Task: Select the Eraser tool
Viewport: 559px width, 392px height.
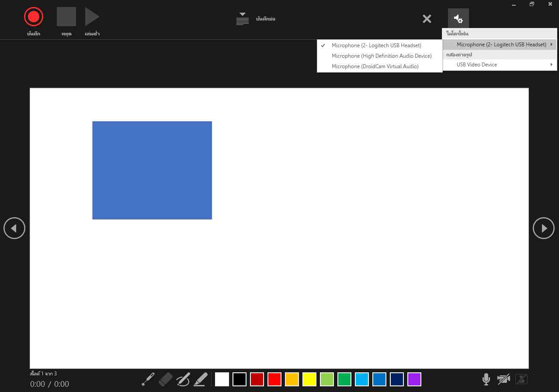Action: [166, 379]
